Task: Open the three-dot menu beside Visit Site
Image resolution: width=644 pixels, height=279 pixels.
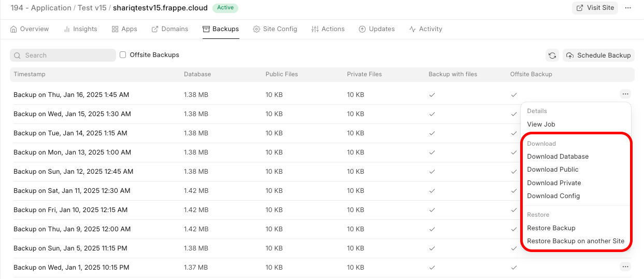Action: 628,8
